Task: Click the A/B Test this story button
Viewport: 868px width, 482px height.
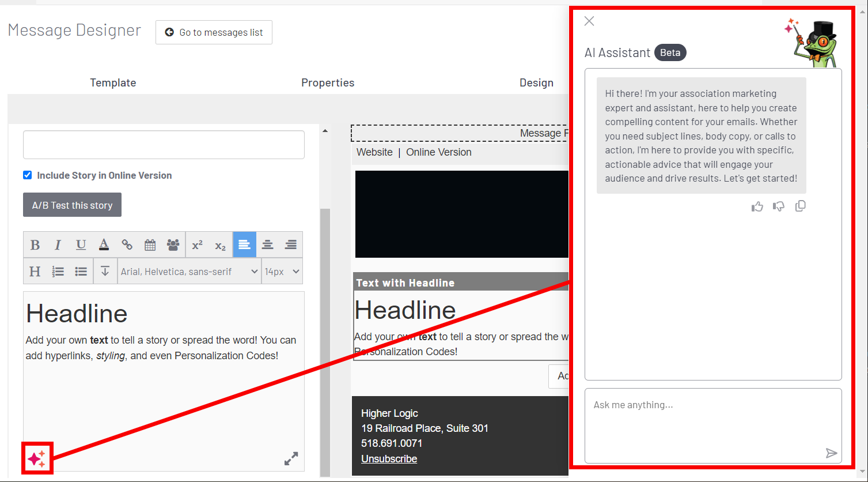Action: tap(72, 205)
